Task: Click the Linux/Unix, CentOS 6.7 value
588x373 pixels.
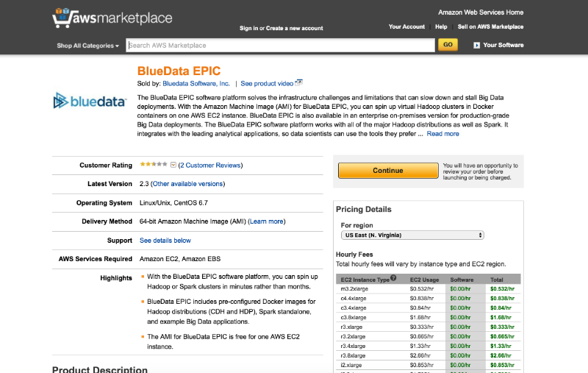Action: [x=173, y=203]
